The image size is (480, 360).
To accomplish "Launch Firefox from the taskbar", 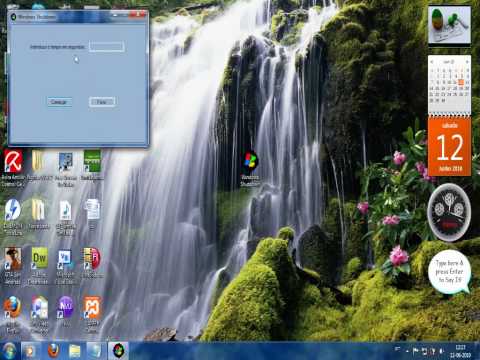I will pyautogui.click(x=53, y=351).
